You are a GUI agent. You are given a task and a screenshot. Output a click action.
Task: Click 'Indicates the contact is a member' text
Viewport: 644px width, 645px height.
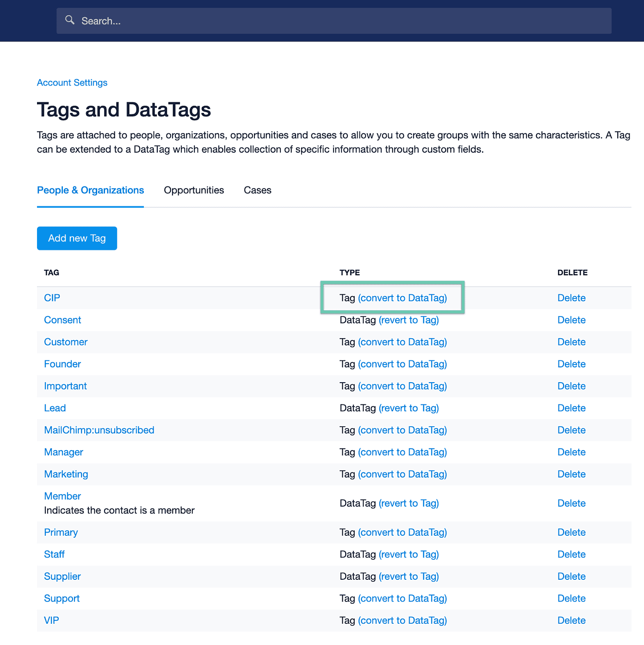pos(119,510)
